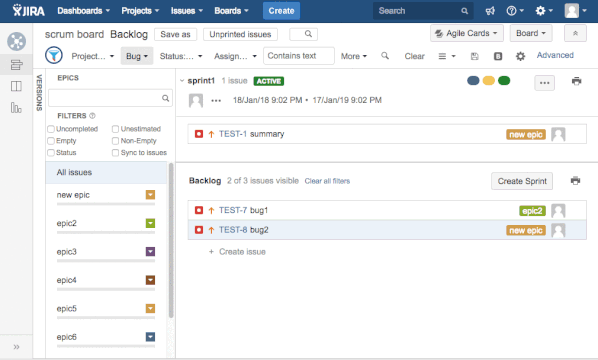
Task: Click the bug type icon of TEST-1
Action: pyautogui.click(x=199, y=134)
